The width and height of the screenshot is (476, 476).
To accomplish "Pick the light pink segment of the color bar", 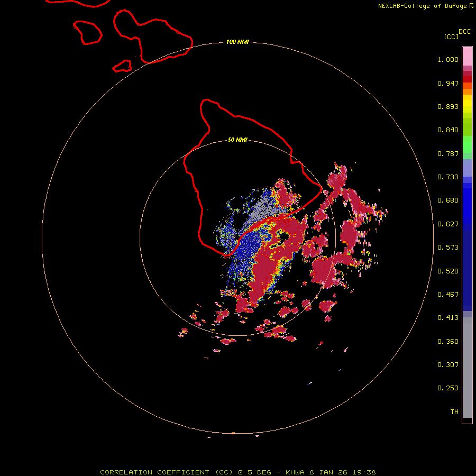I will (x=467, y=56).
